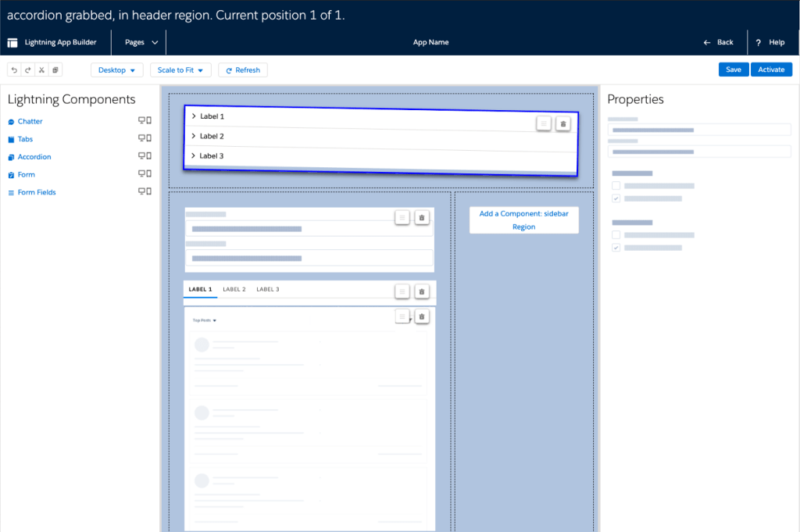Open the Scale to Fit dropdown

tap(180, 70)
